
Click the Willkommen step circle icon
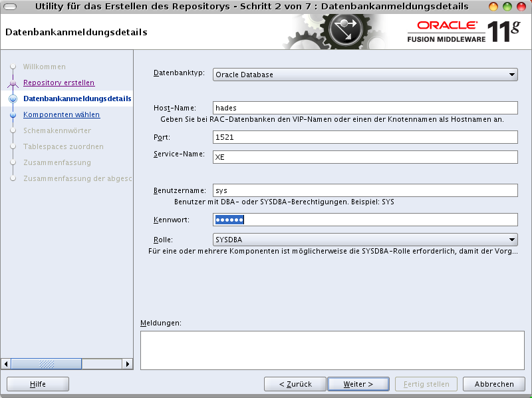coord(14,67)
